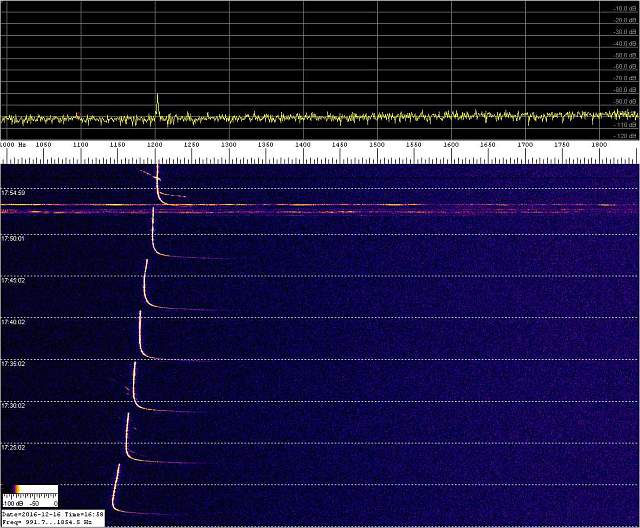Screen dimensions: 640x528
Task: Select the 17:45:02 time marker
Action: 13,281
